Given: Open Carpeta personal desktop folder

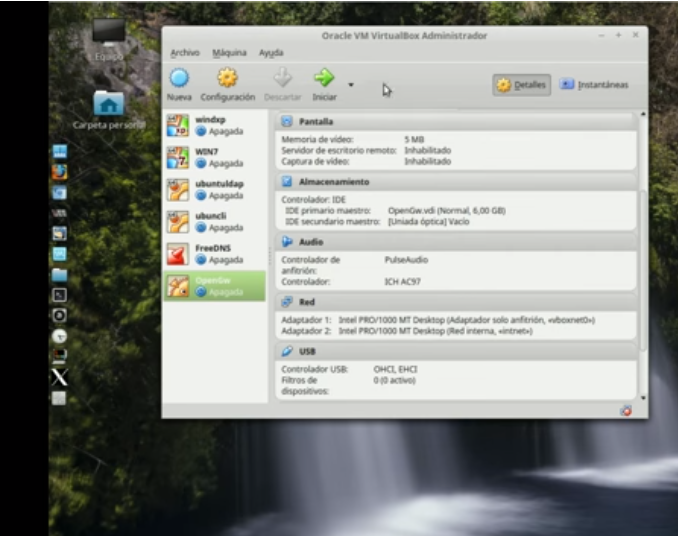Looking at the screenshot, I should tap(108, 104).
